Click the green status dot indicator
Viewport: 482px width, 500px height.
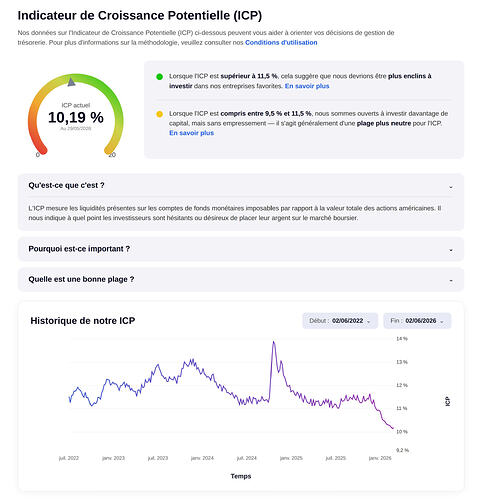click(159, 77)
